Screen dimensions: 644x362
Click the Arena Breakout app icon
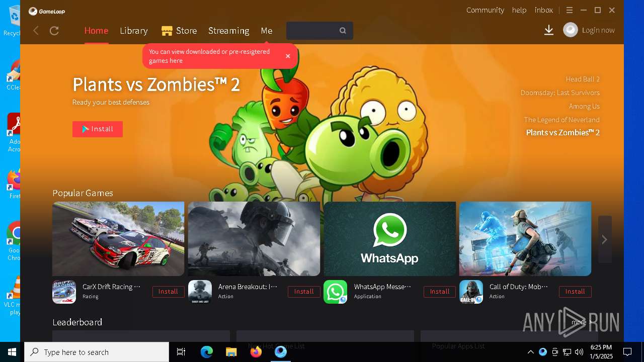pos(200,292)
